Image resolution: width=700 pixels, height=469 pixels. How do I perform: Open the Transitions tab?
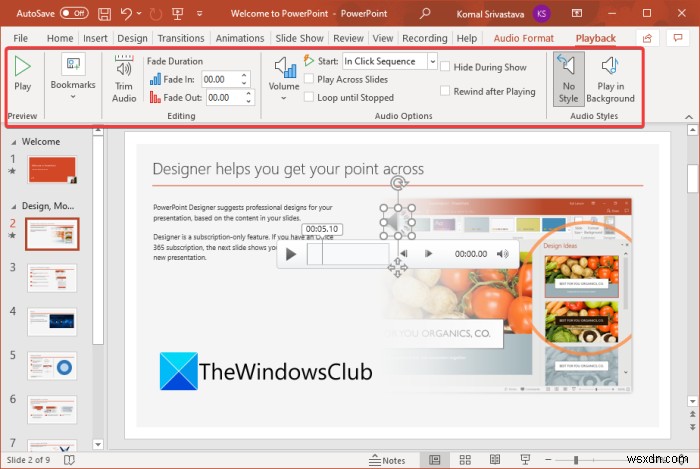[181, 38]
